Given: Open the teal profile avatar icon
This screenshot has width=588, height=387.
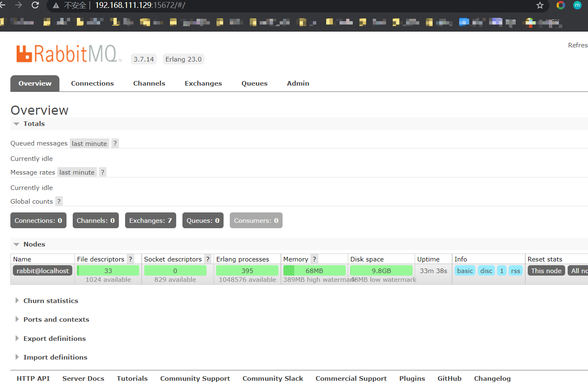Looking at the screenshot, I should [577, 5].
